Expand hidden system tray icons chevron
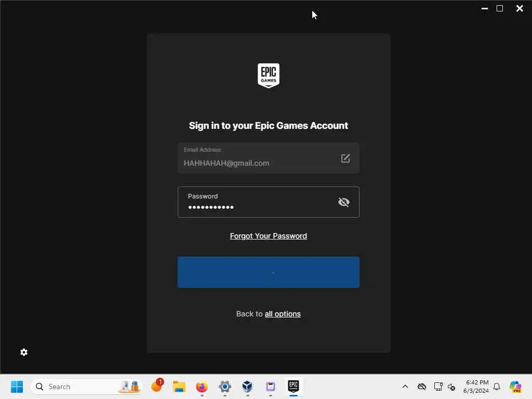 coord(405,387)
